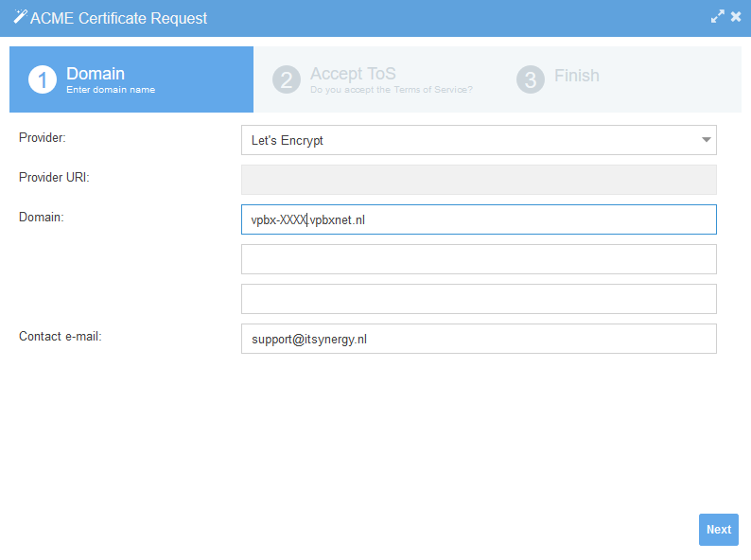
Task: Click the step 2 number circle
Action: pos(287,79)
